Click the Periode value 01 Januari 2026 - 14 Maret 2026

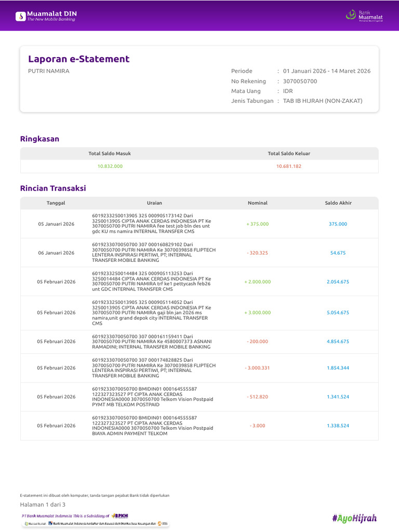coord(327,71)
